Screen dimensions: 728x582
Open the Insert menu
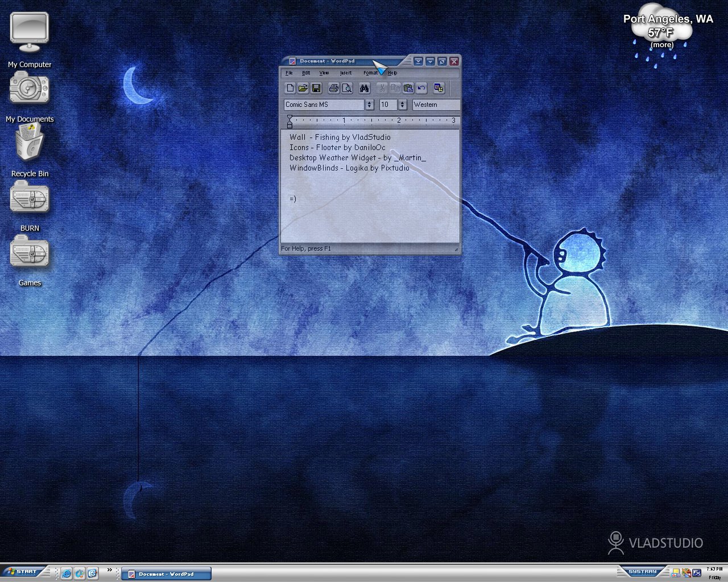[346, 73]
